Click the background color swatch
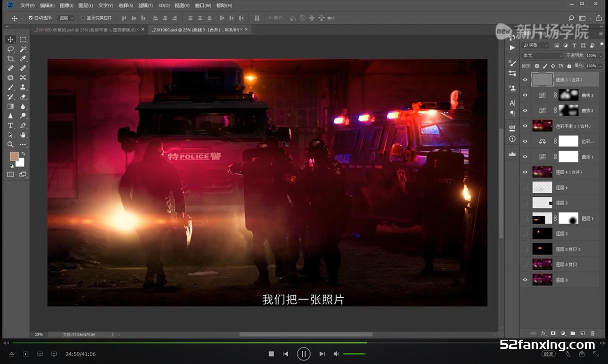 pyautogui.click(x=20, y=163)
